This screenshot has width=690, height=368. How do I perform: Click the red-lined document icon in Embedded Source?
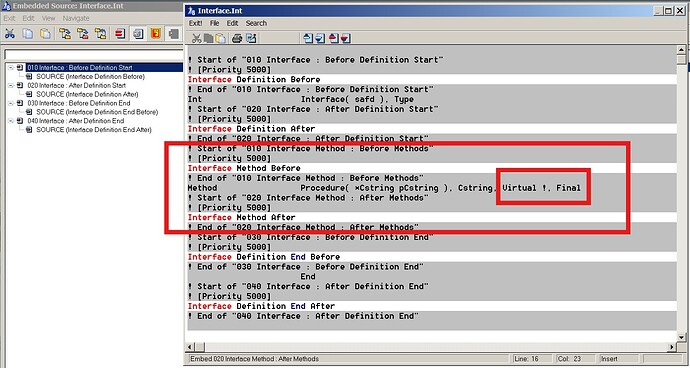point(120,33)
